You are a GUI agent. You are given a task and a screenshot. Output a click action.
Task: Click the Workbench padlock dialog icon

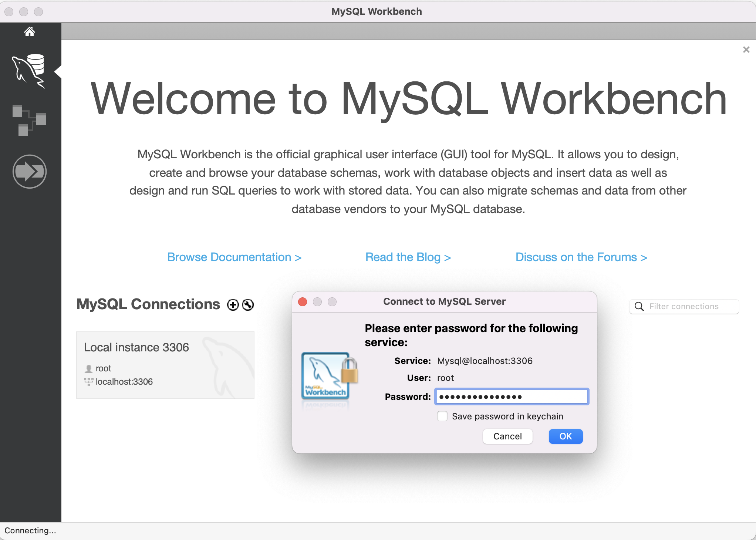329,376
